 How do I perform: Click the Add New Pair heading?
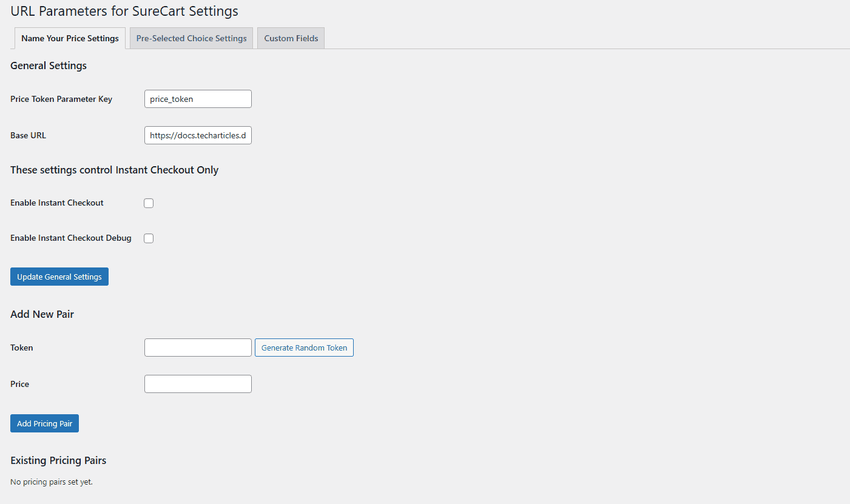[42, 314]
